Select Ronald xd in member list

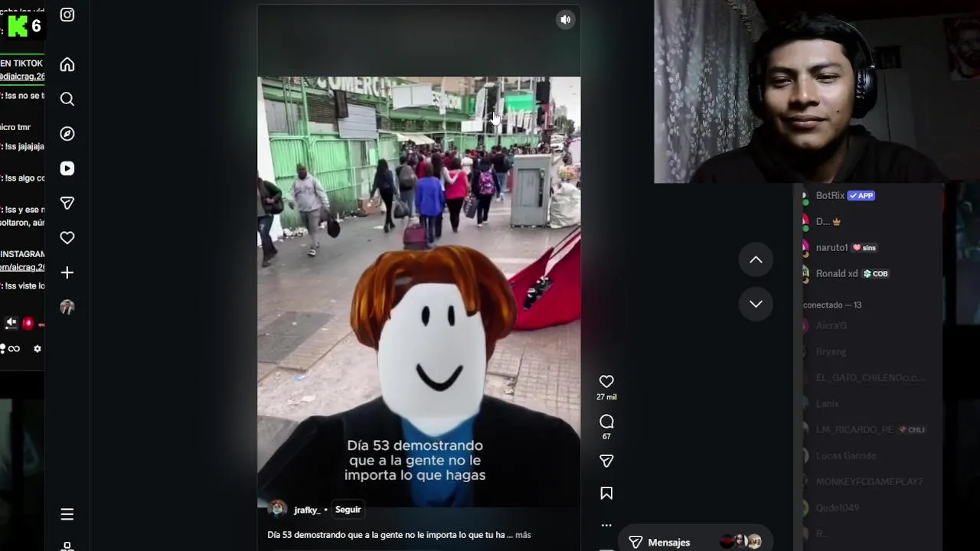pos(837,273)
